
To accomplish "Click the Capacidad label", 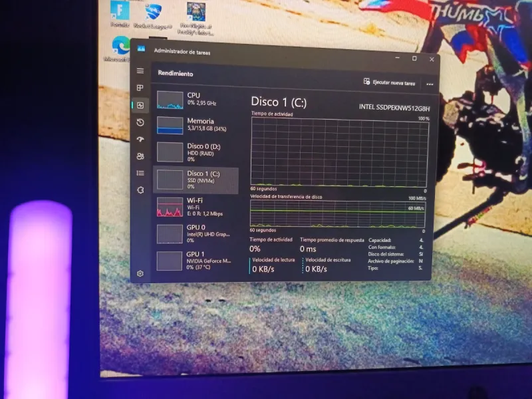I will 380,240.
